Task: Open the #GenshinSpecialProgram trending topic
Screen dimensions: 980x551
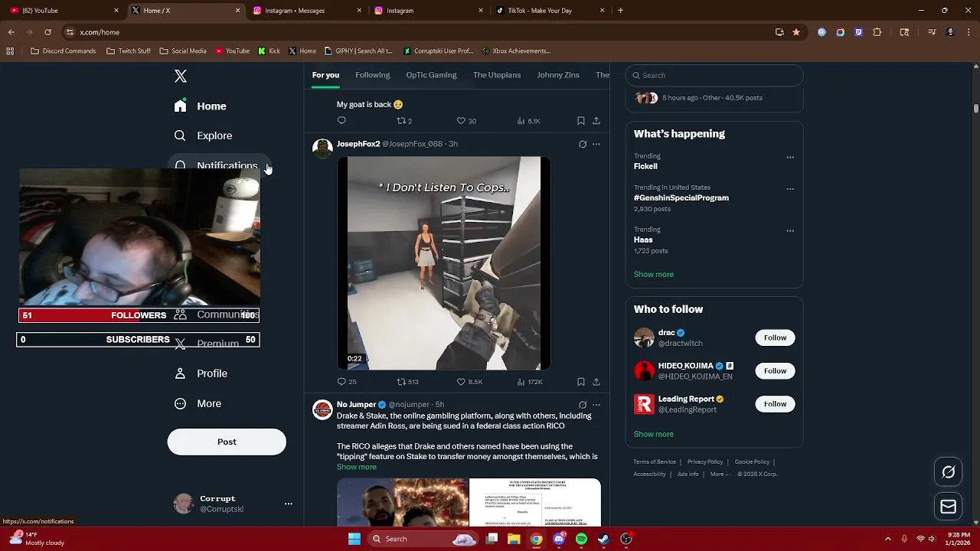Action: click(x=681, y=197)
